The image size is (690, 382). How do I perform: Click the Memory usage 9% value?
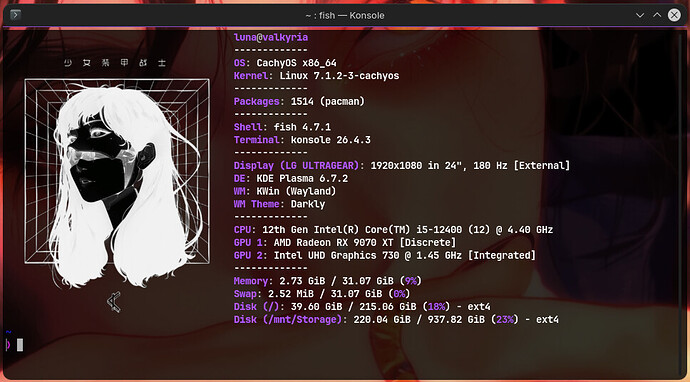(x=411, y=281)
